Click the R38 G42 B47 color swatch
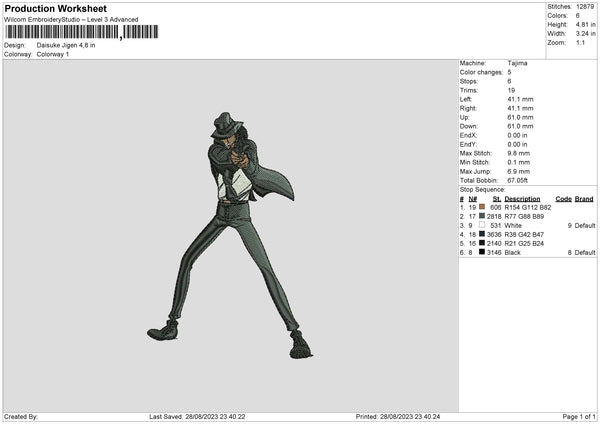Screen dimensions: 600x424 [x=482, y=234]
